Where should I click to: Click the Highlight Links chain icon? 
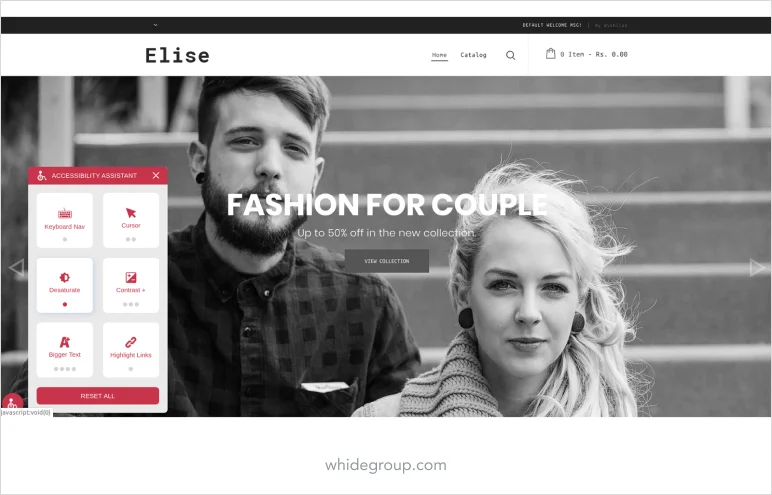pyautogui.click(x=131, y=342)
